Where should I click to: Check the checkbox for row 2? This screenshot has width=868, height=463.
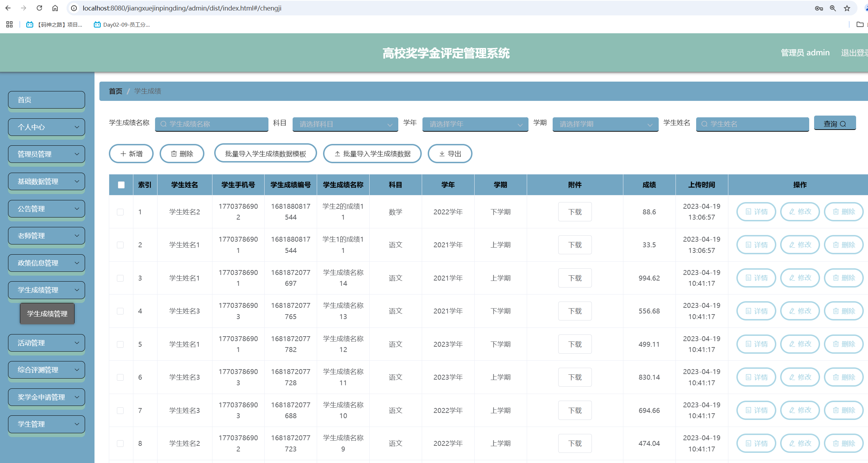[120, 245]
